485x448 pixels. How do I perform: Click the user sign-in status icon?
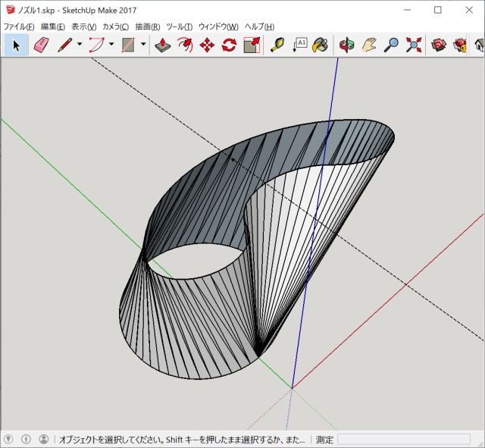[43, 440]
